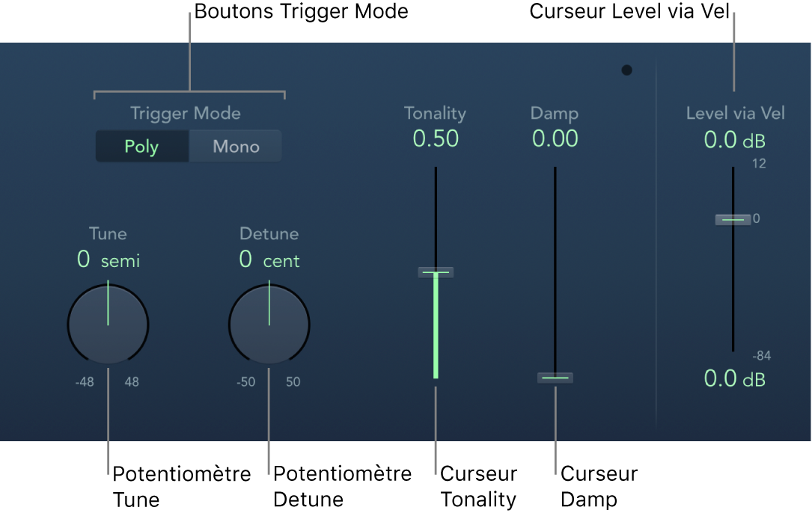Switch trigger mode to Mono
The image size is (812, 513).
(236, 147)
